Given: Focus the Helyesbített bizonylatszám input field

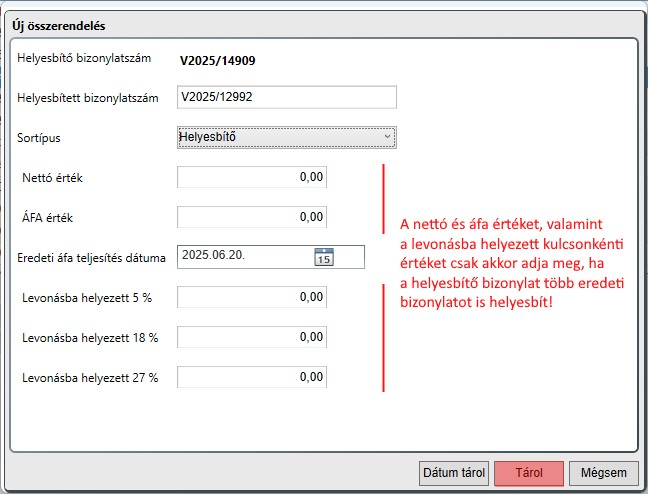Looking at the screenshot, I should click(287, 97).
